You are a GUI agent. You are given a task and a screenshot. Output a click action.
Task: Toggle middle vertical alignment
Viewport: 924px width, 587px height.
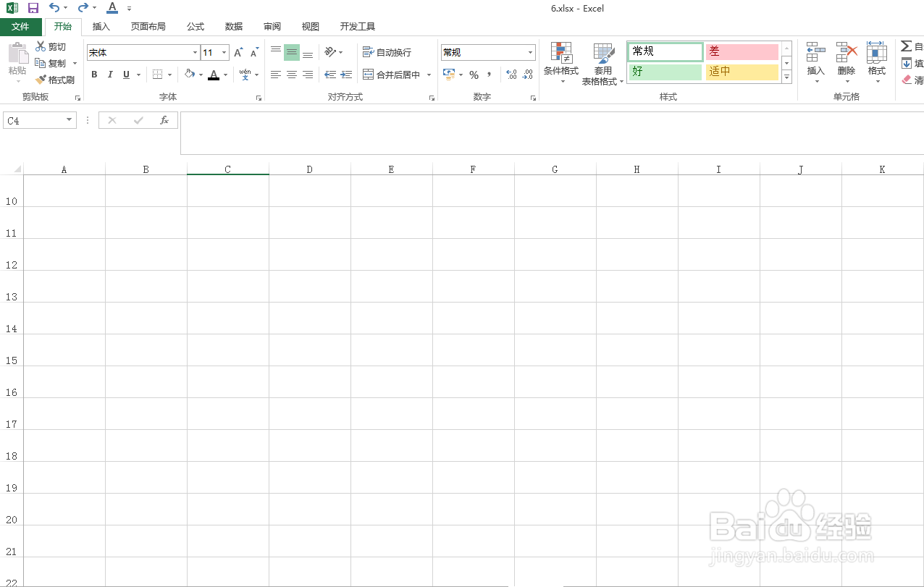(x=292, y=52)
